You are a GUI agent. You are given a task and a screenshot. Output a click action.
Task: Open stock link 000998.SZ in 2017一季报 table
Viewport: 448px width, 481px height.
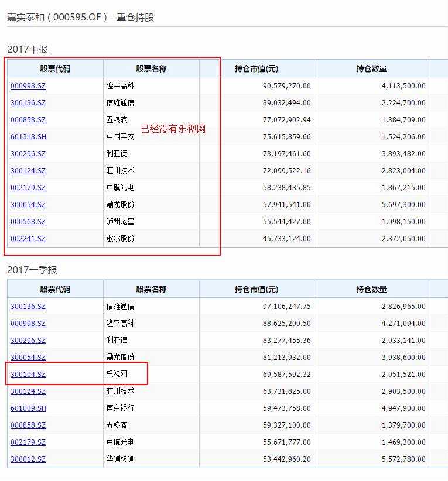(28, 324)
